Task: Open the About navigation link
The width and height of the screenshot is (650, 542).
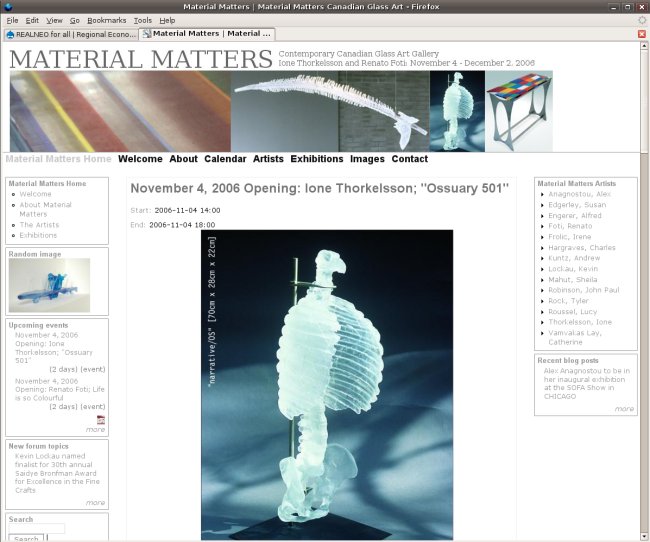Action: pyautogui.click(x=183, y=159)
